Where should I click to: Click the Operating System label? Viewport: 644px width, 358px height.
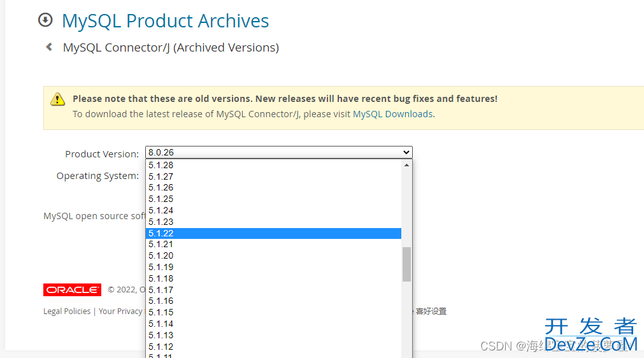(97, 176)
